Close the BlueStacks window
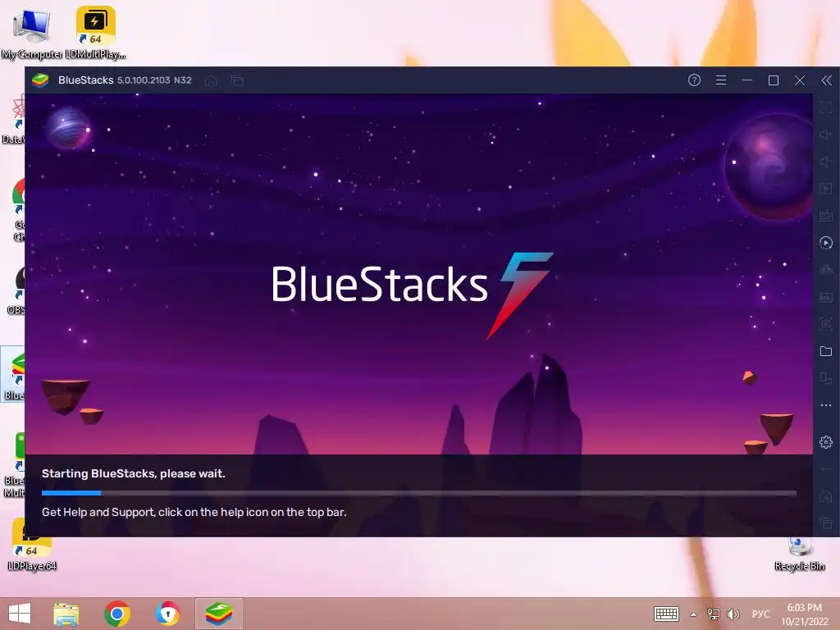 tap(800, 80)
